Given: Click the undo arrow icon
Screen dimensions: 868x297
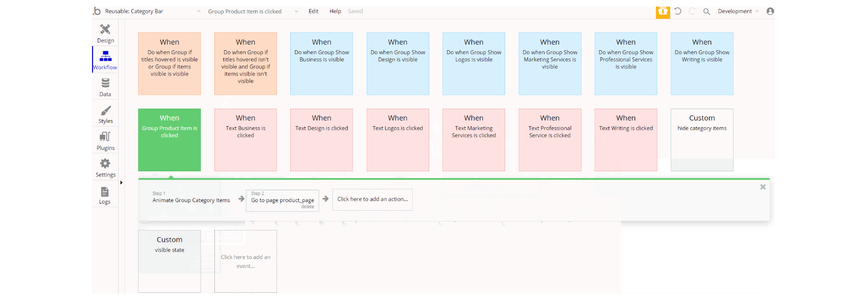Looking at the screenshot, I should click(678, 11).
